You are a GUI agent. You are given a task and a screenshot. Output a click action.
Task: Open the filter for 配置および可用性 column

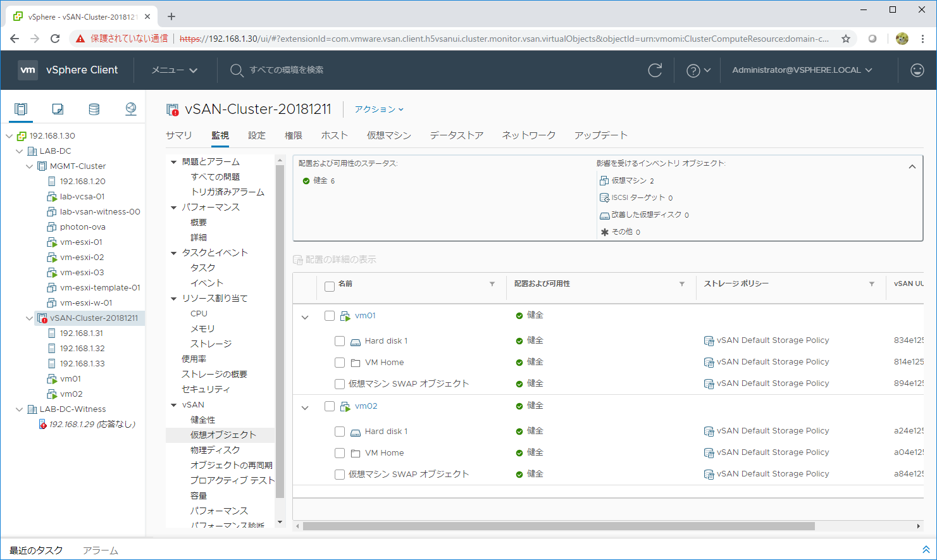(x=682, y=284)
